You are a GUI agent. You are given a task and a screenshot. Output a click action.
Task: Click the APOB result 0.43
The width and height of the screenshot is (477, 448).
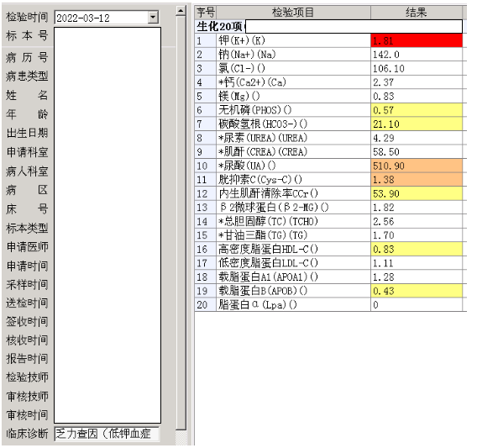click(417, 291)
